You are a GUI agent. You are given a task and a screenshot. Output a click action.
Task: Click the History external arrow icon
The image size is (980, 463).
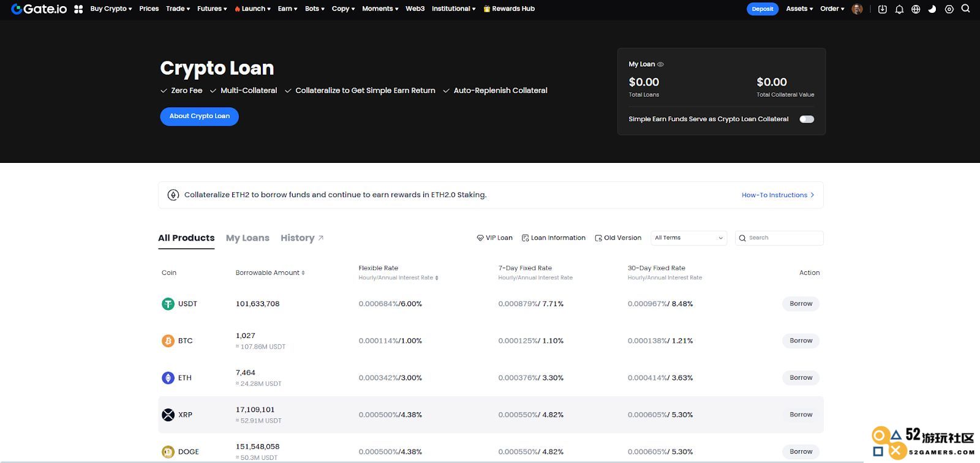(x=321, y=238)
